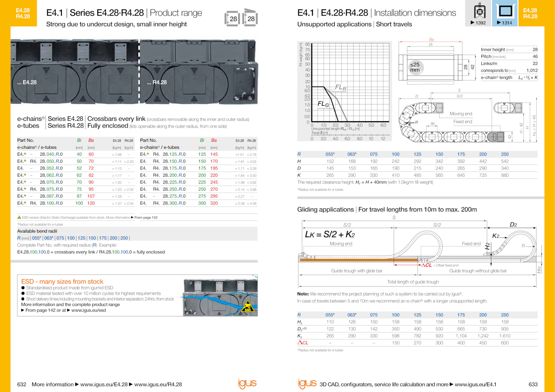Click part number 28.050.R.0
The image size is (555, 392).
51,161
